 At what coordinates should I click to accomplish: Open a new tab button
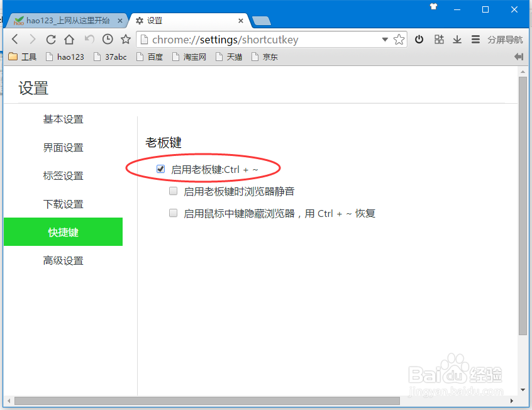coord(262,21)
